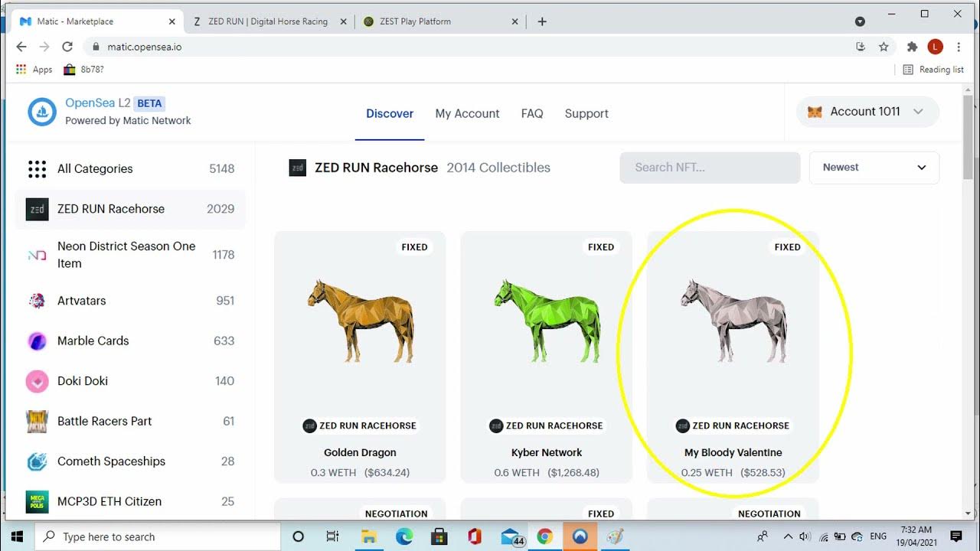Click the MCP3D ETH Citizen icon
This screenshot has width=980, height=551.
(x=37, y=501)
